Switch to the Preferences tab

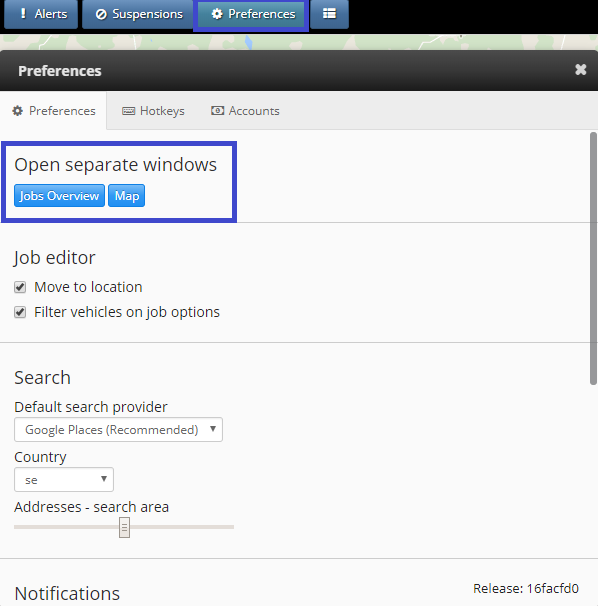(53, 111)
